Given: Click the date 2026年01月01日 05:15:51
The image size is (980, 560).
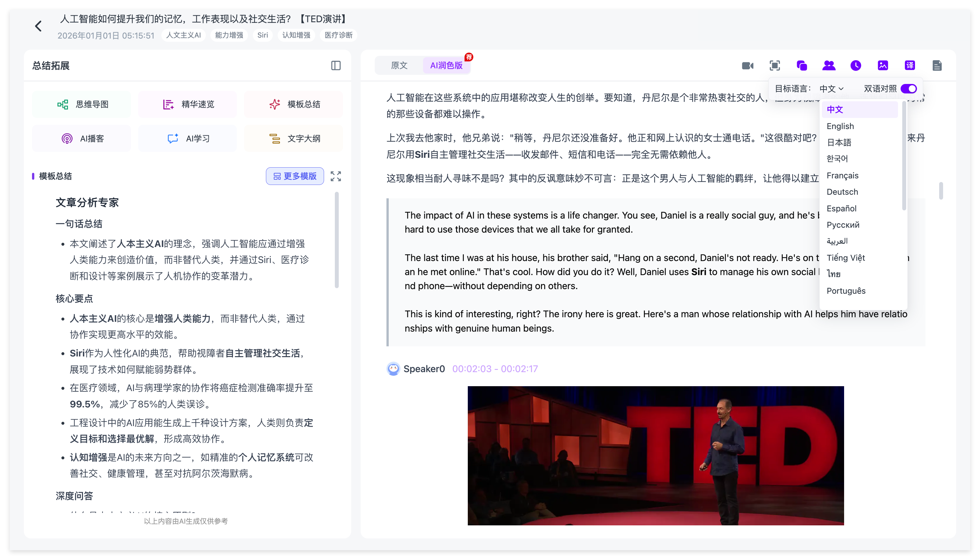Looking at the screenshot, I should [106, 36].
